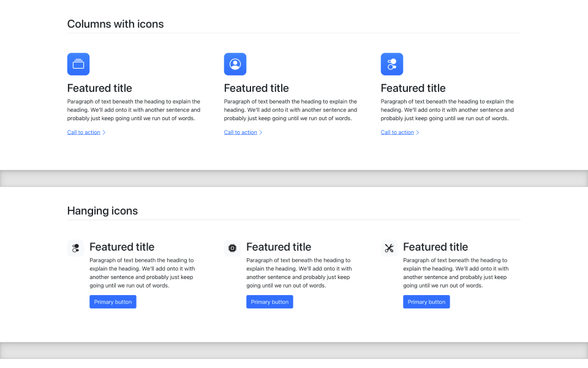Click the blue toggles icon in the third column

point(392,64)
